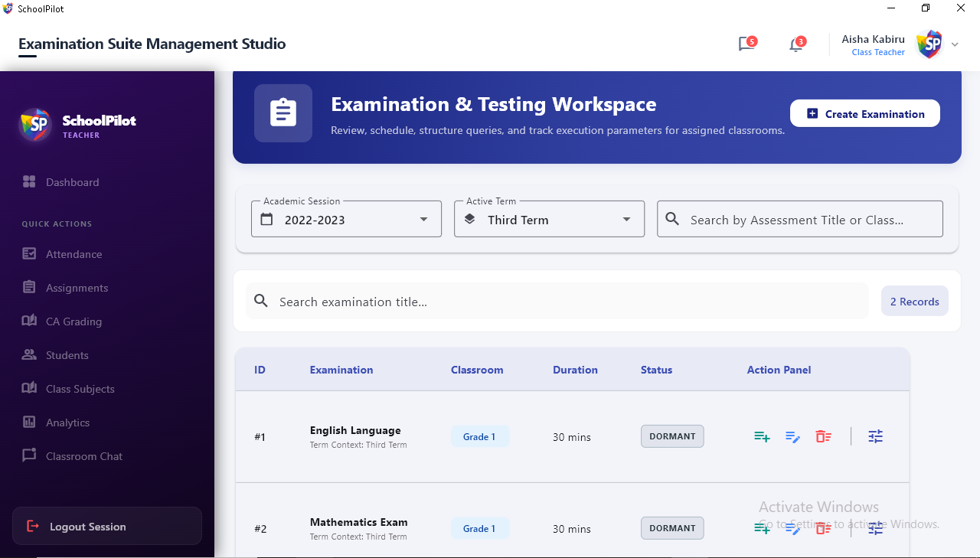Click the #2 ID cell

[x=260, y=529]
